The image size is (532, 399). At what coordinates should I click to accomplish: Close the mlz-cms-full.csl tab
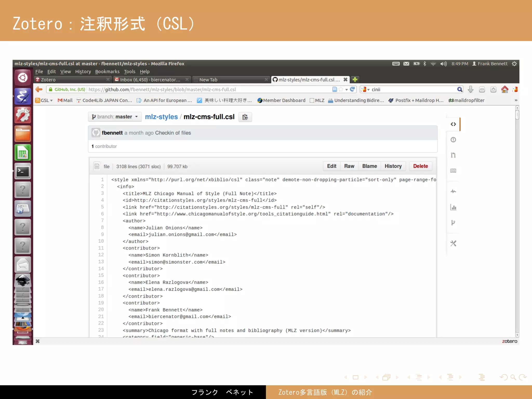click(x=345, y=79)
